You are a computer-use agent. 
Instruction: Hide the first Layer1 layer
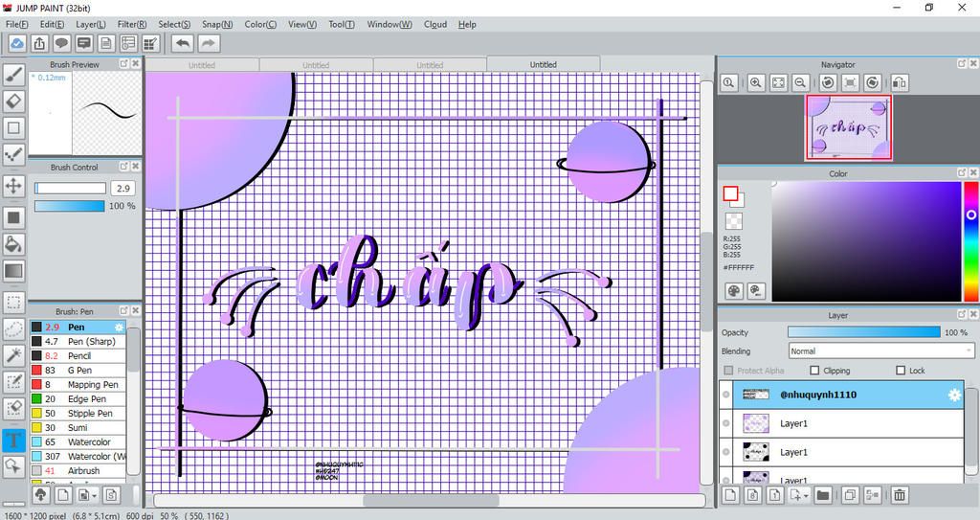[x=725, y=423]
